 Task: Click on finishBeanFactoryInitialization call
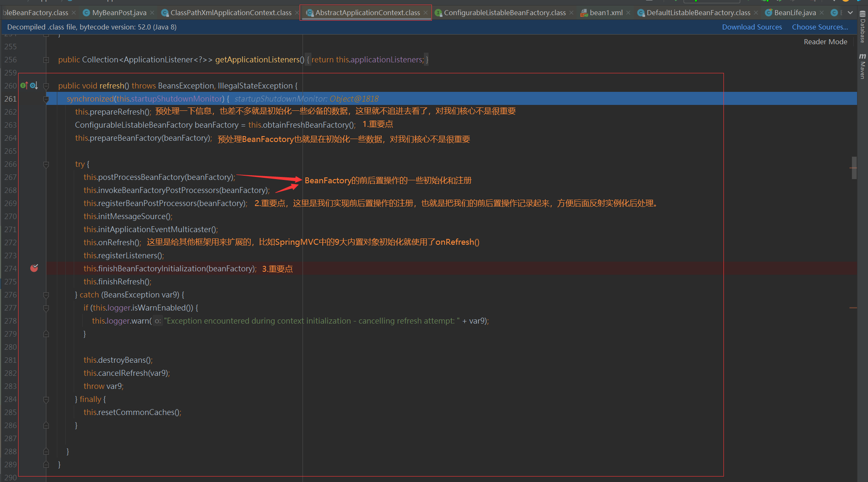click(170, 268)
